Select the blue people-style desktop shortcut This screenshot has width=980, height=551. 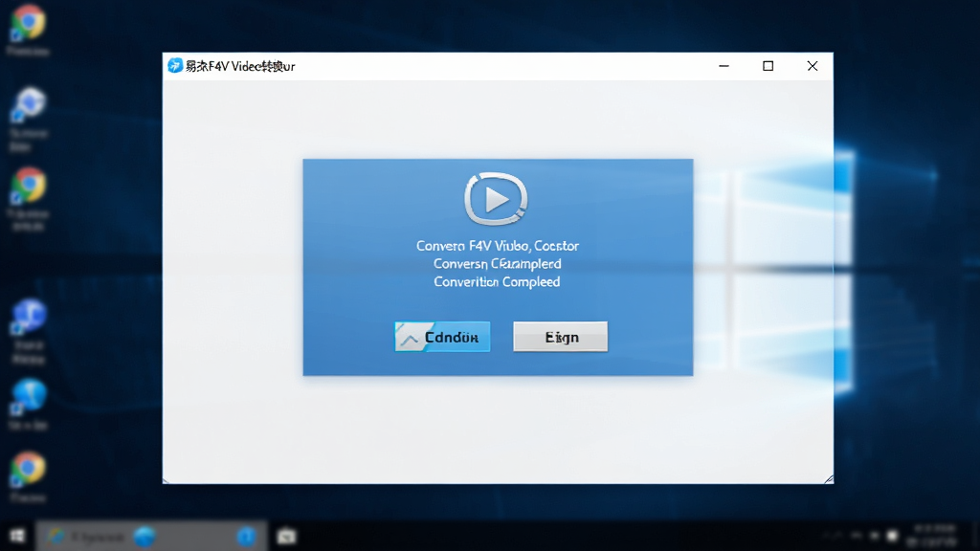pos(28,316)
